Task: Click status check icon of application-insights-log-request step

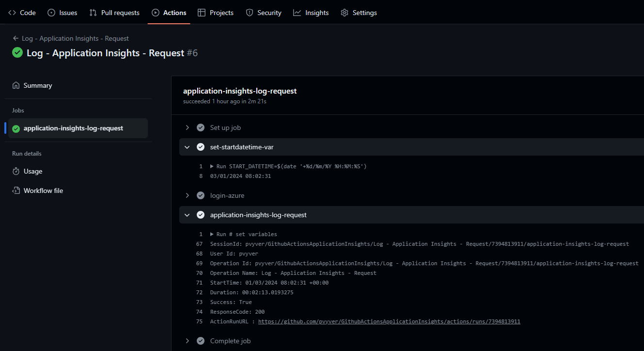Action: click(201, 215)
